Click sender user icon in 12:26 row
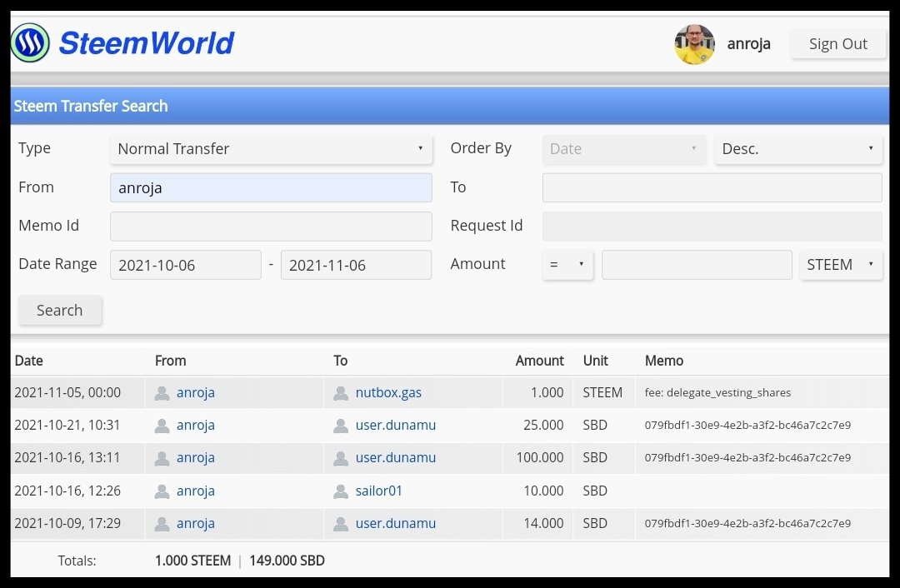This screenshot has width=900, height=588. pos(162,491)
